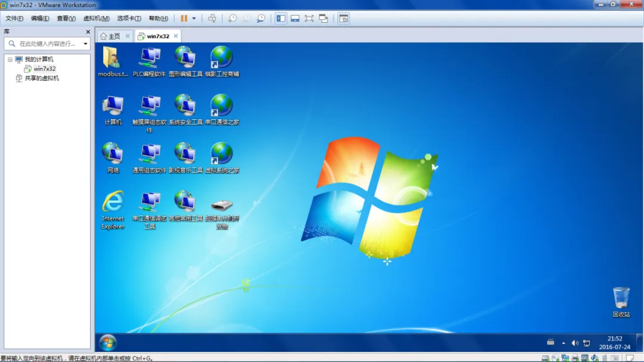Viewport: 644px width, 362px height.
Task: Select the 影视音乐工具 desktop icon
Action: (x=185, y=158)
